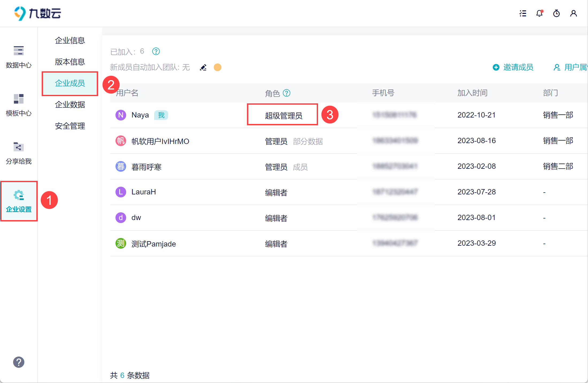The height and width of the screenshot is (383, 588).
Task: Click help icon next to 已加入 count
Action: [156, 51]
